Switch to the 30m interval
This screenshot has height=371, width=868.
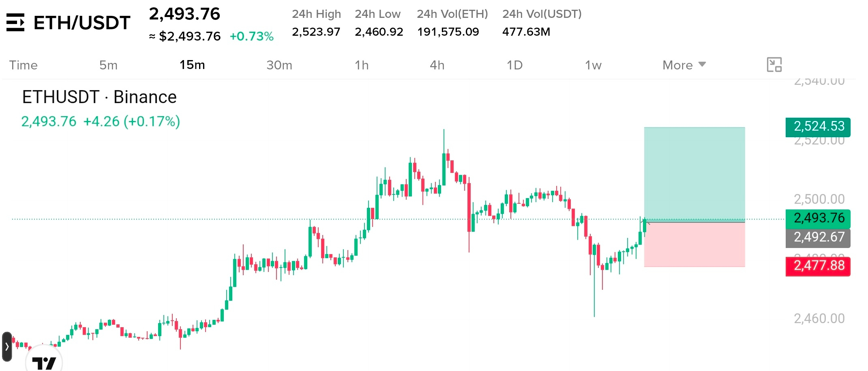pyautogui.click(x=279, y=65)
